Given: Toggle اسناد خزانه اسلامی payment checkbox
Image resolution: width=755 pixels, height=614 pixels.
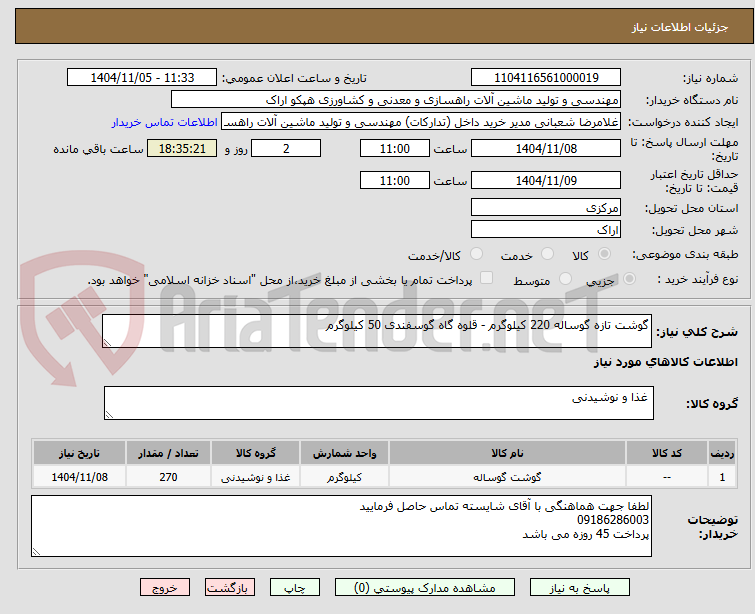Looking at the screenshot, I should 486,278.
